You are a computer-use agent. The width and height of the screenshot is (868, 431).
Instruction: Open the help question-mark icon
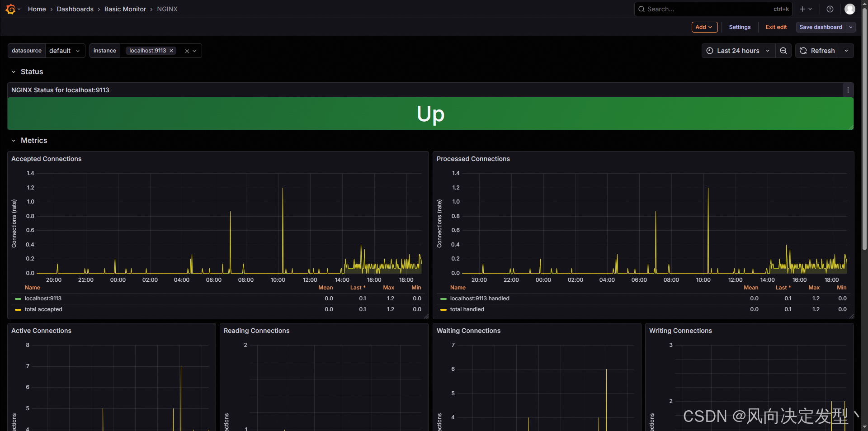point(830,9)
